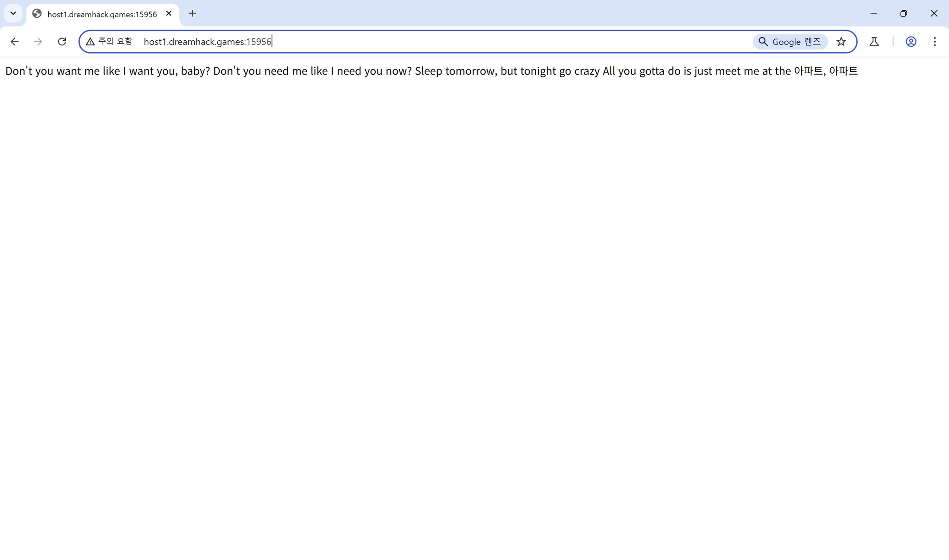Click the forward navigation arrow
The height and width of the screenshot is (560, 949).
point(38,42)
